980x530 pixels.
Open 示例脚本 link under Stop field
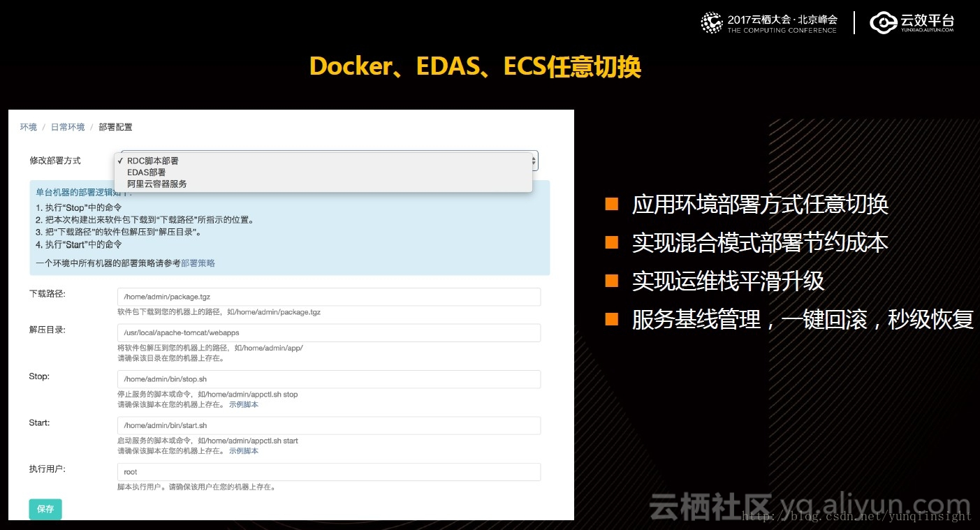(244, 404)
